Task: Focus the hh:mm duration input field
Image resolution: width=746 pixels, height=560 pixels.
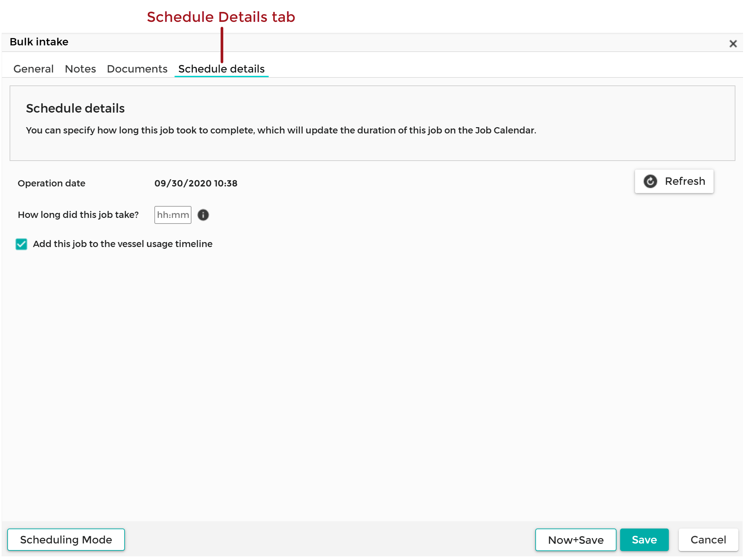Action: pos(173,215)
